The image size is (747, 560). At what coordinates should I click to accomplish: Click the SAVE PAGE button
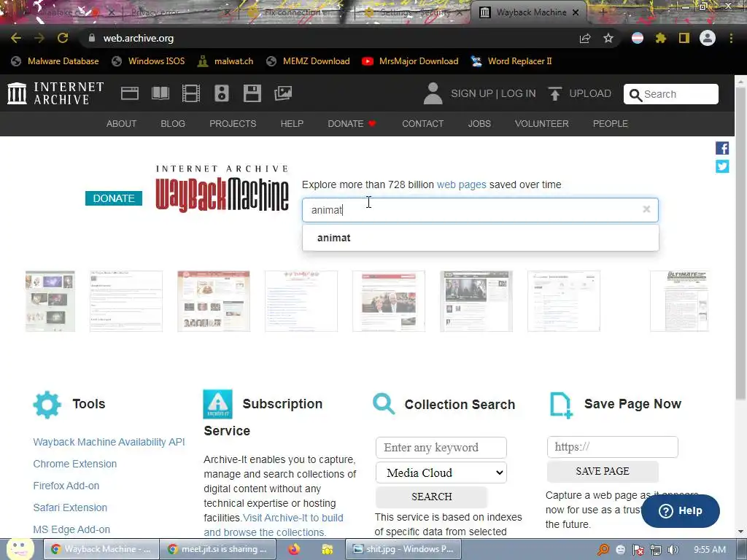tap(603, 471)
